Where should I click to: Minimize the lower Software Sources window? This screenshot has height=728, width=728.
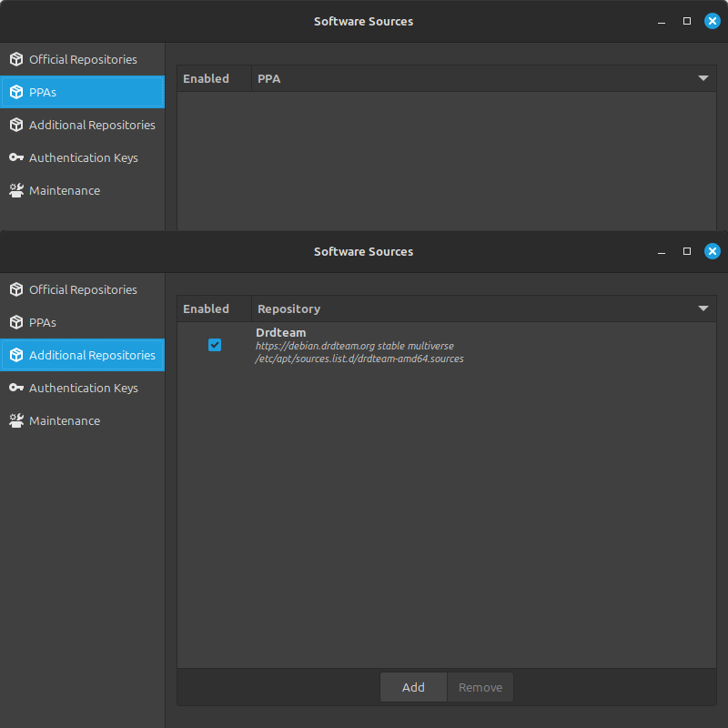tap(662, 252)
